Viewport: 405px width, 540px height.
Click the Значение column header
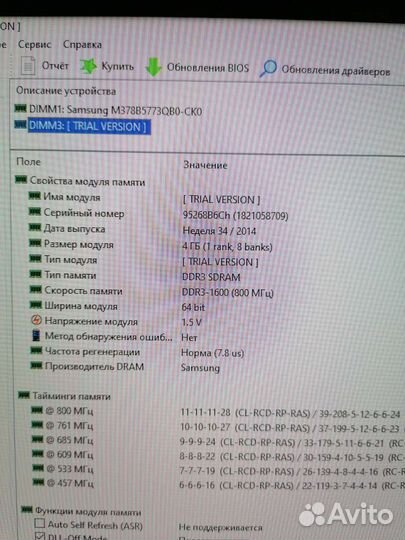(205, 165)
